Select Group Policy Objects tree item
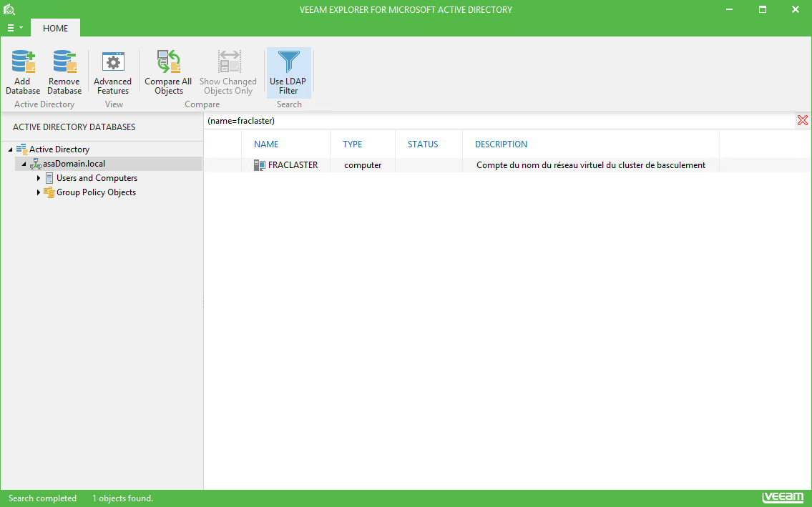Viewport: 812px width, 507px height. pos(97,192)
